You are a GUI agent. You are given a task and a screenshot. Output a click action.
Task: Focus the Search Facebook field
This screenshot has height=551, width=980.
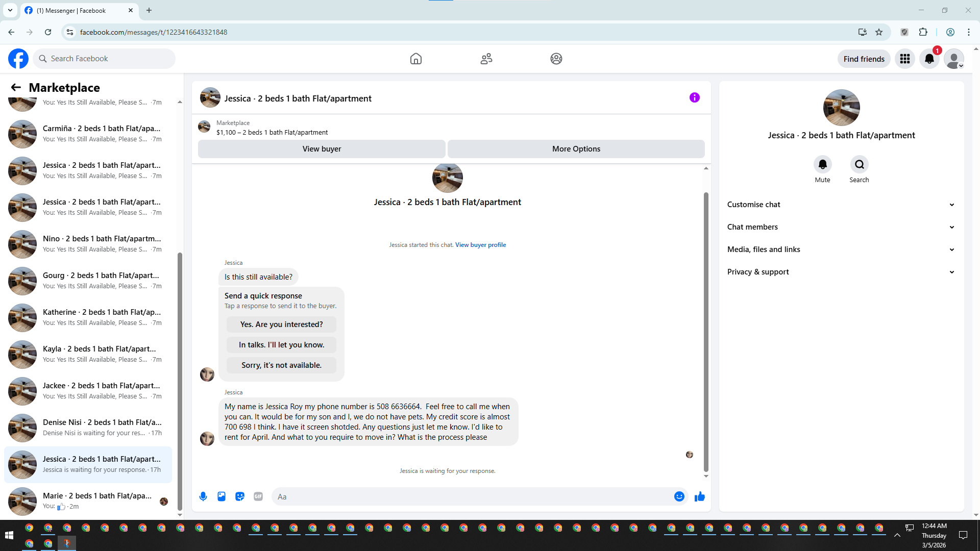(104, 59)
